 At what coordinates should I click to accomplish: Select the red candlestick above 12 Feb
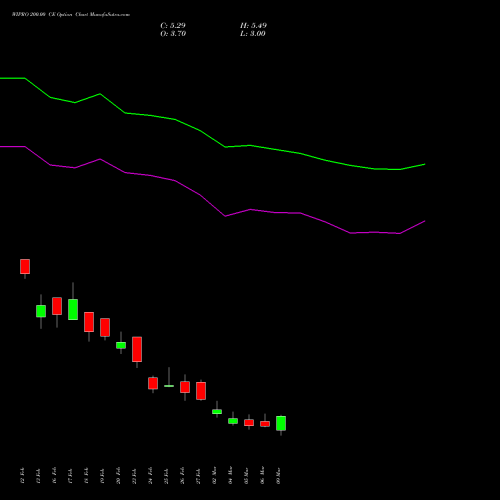25,266
